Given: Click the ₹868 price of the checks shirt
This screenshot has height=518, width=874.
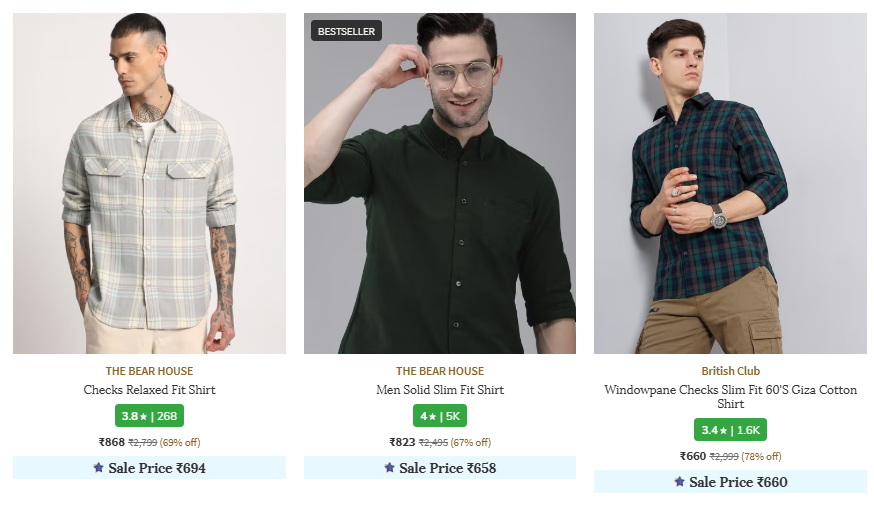Looking at the screenshot, I should (x=111, y=442).
